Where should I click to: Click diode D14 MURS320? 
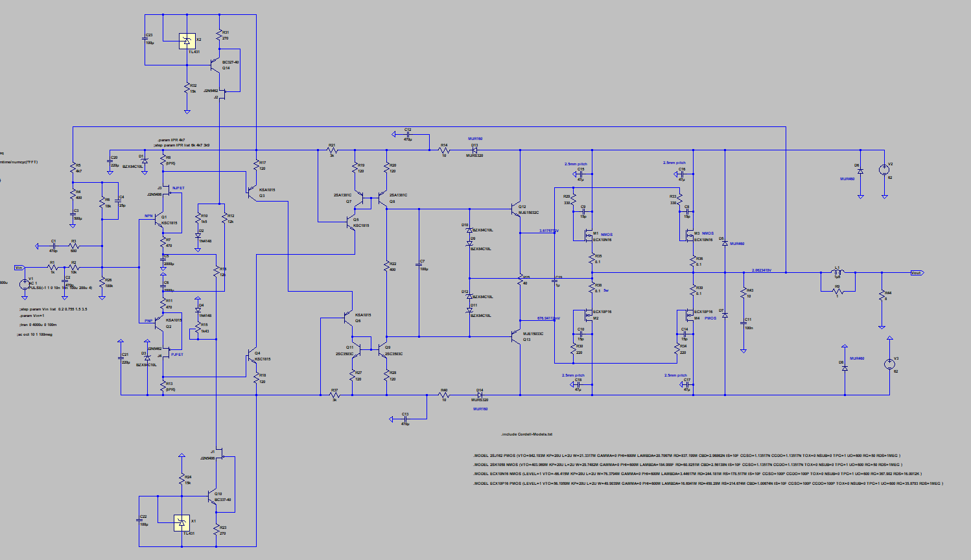point(480,395)
